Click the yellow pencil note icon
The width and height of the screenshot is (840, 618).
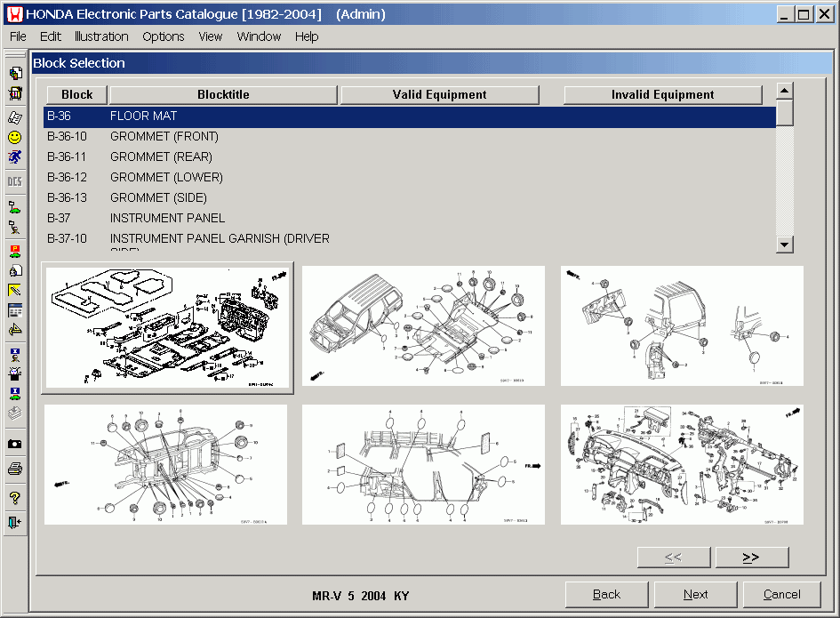pos(15,291)
